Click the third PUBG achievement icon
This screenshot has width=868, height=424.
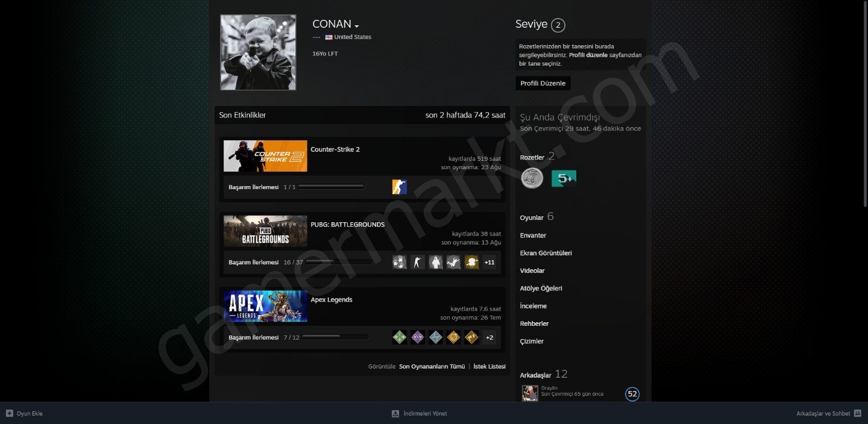coord(436,262)
